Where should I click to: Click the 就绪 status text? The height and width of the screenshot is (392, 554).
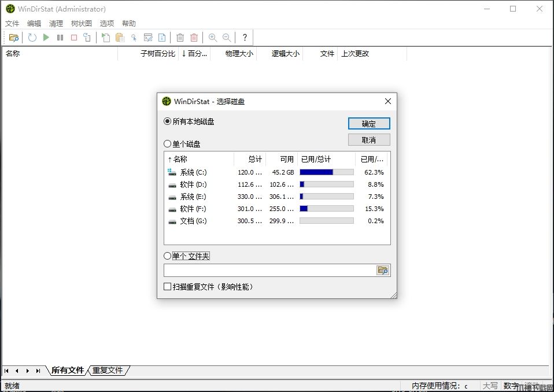coord(12,386)
